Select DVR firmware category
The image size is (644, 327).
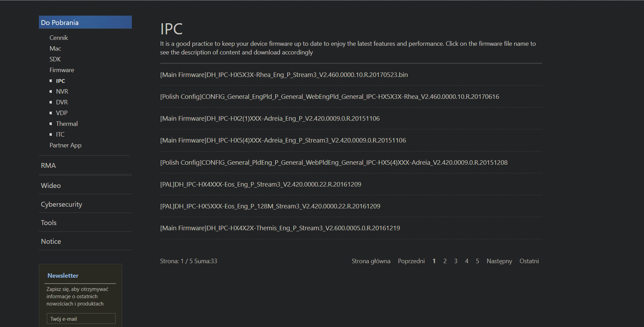(x=62, y=102)
